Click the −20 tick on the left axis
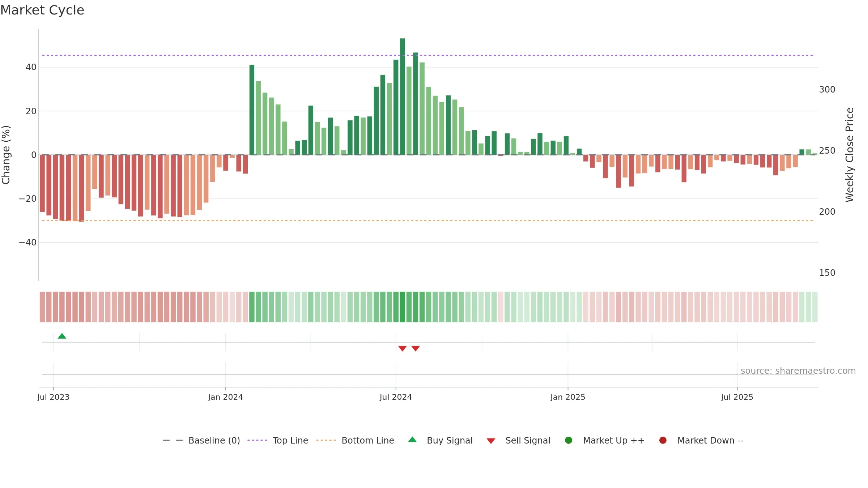 click(28, 199)
